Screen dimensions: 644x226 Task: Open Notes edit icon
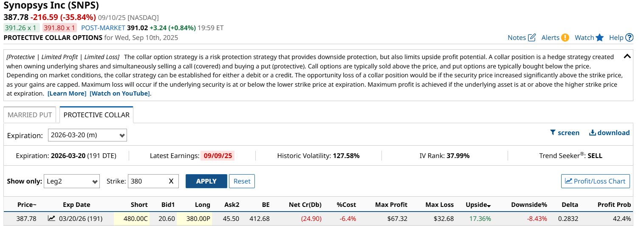(x=531, y=37)
